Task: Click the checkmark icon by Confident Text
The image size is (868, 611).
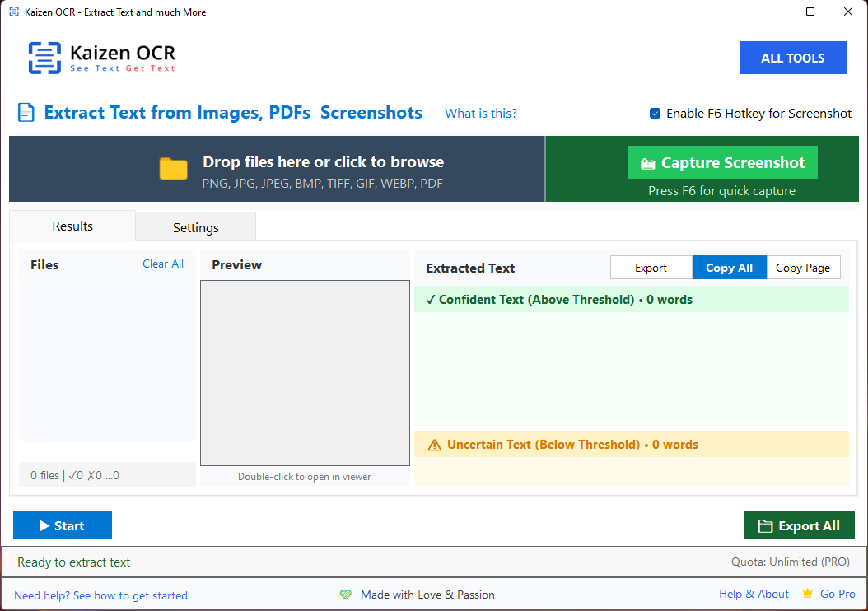Action: [431, 300]
